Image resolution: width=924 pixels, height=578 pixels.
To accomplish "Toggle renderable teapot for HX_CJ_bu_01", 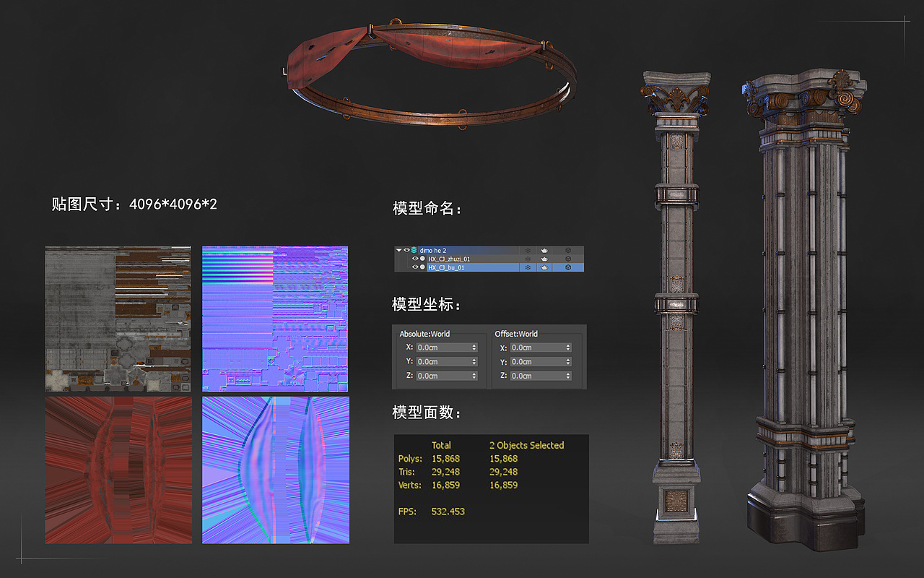I will click(544, 267).
